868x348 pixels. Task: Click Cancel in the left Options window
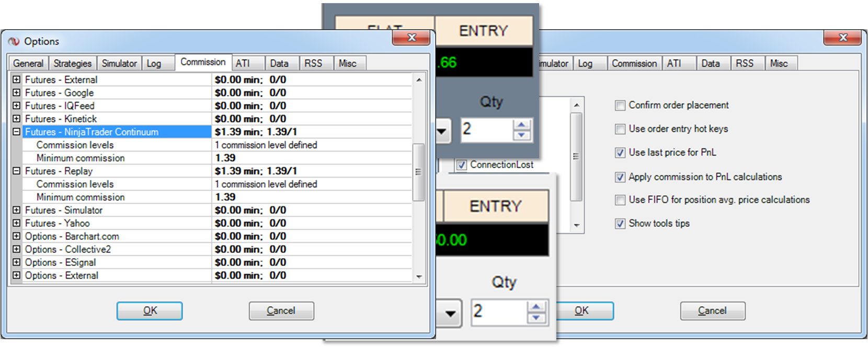(x=281, y=311)
